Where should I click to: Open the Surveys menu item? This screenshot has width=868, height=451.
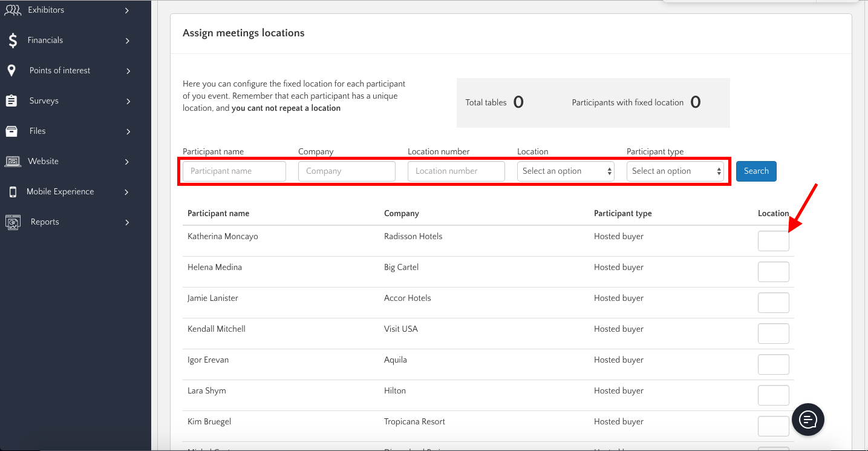point(44,101)
